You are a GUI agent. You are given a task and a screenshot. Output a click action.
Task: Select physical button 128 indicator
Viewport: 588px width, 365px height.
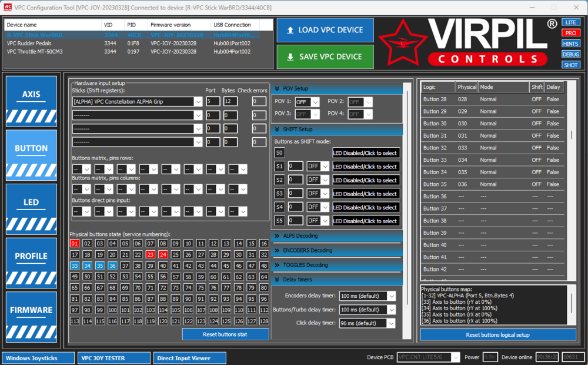(264, 321)
